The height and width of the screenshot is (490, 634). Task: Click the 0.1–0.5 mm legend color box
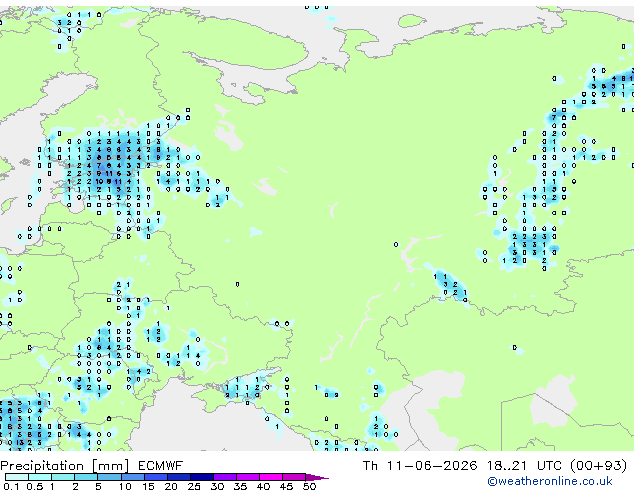17,477
